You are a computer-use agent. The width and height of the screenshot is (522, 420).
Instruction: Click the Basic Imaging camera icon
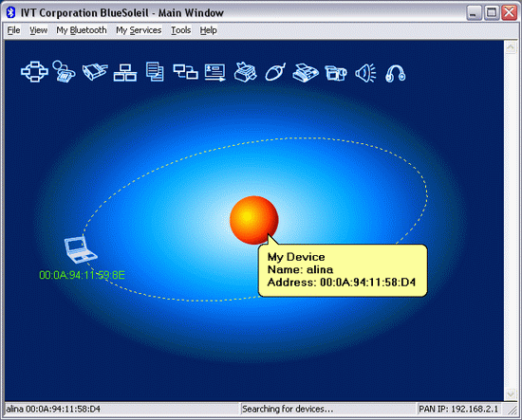336,72
